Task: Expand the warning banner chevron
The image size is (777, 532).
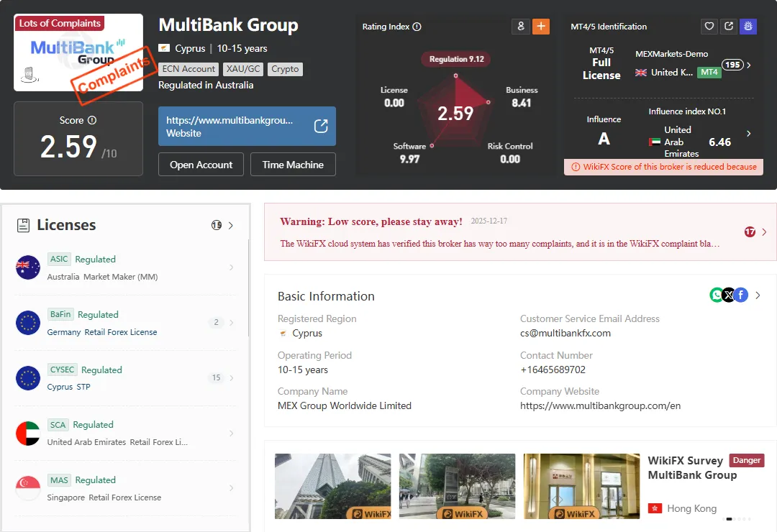Action: pyautogui.click(x=764, y=231)
